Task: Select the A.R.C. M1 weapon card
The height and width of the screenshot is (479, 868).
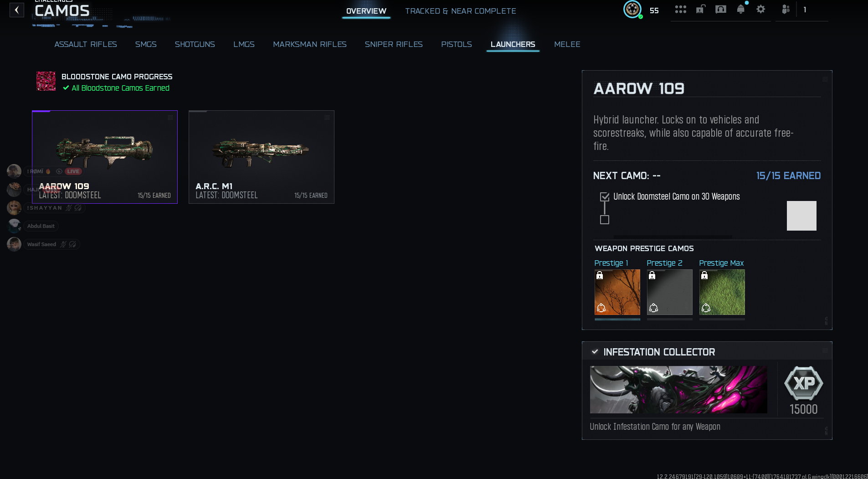Action: tap(262, 157)
